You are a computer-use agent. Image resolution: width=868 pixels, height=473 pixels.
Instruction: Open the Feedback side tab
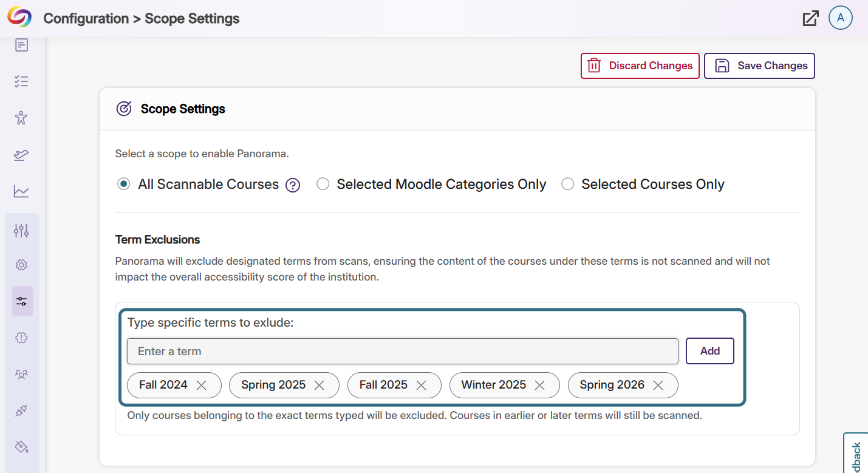(856, 454)
